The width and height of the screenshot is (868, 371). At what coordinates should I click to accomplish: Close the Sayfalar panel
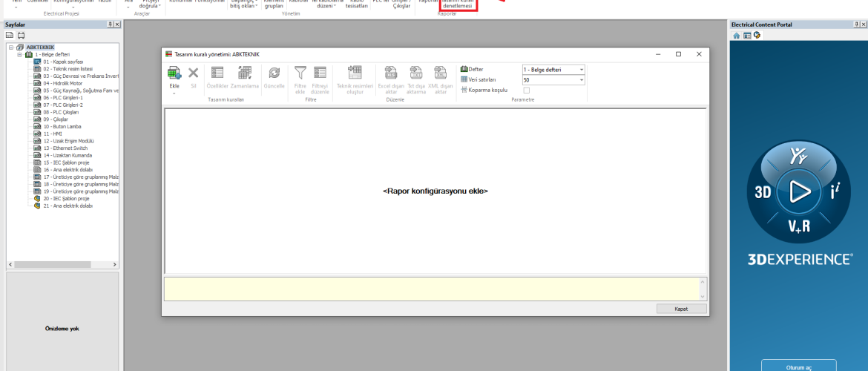(x=116, y=24)
